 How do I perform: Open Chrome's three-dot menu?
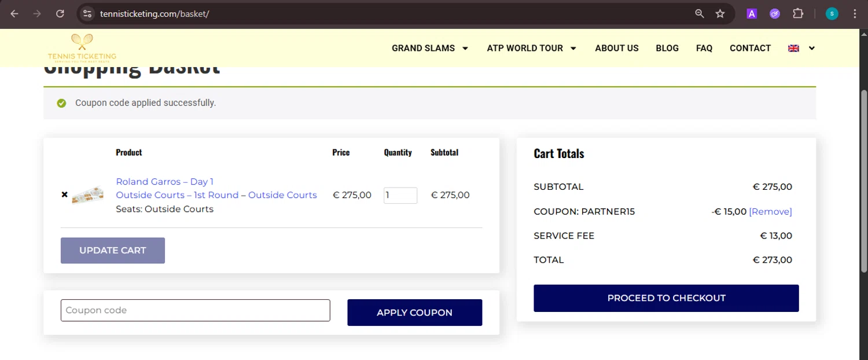855,14
